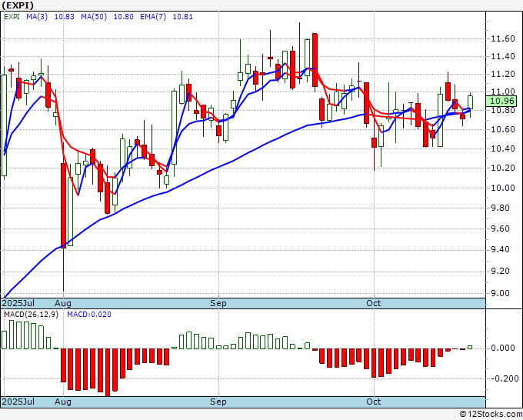Click the MACD(26,12,9) indicator label

(31, 315)
